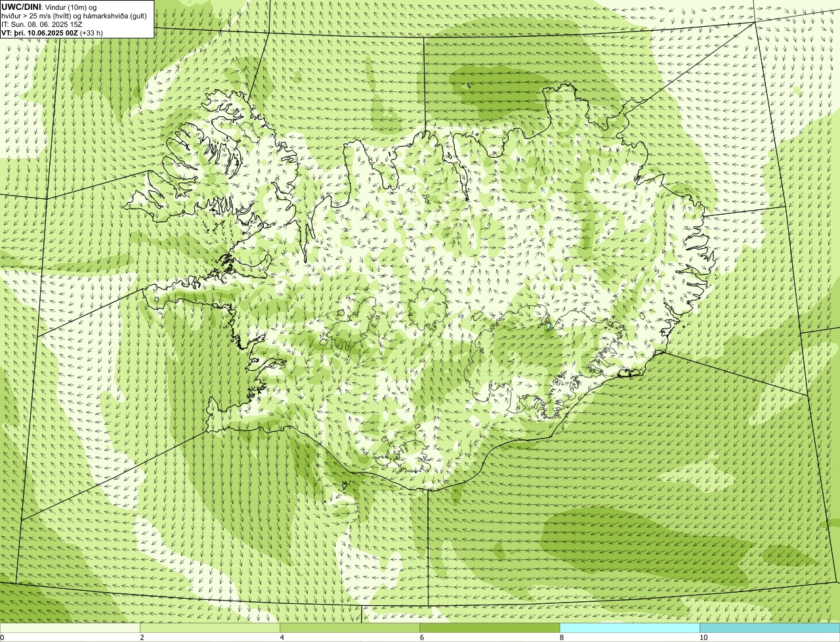
Task: Click the '6' scale label
Action: pyautogui.click(x=421, y=637)
